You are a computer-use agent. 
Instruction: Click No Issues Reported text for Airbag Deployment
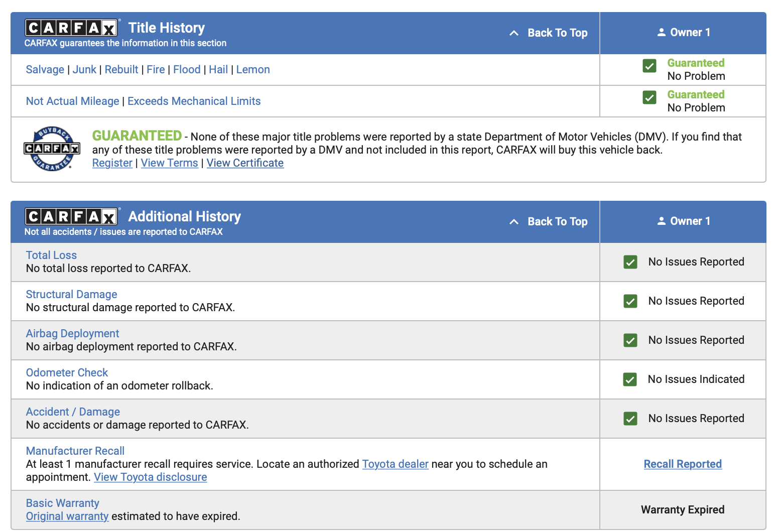point(696,340)
